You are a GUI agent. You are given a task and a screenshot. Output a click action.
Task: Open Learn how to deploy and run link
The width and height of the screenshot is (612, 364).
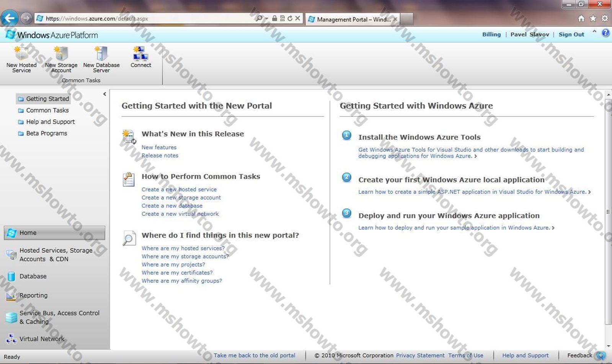[x=456, y=228]
